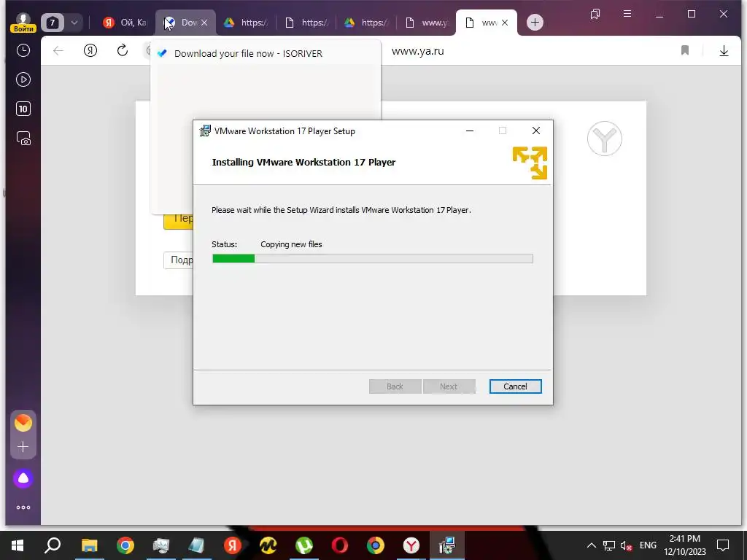Click the Войти profile button
This screenshot has height=560, width=747.
tap(23, 23)
